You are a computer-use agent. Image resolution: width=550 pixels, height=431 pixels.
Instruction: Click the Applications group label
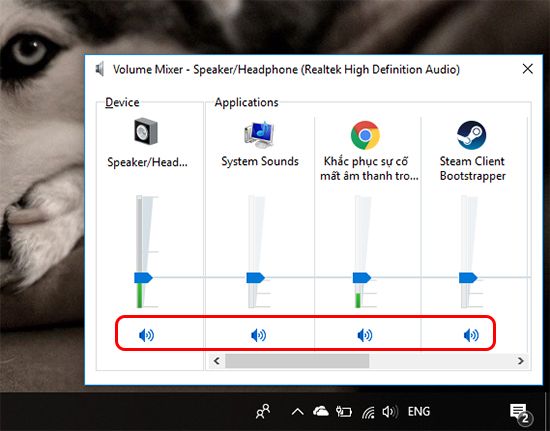click(x=246, y=102)
